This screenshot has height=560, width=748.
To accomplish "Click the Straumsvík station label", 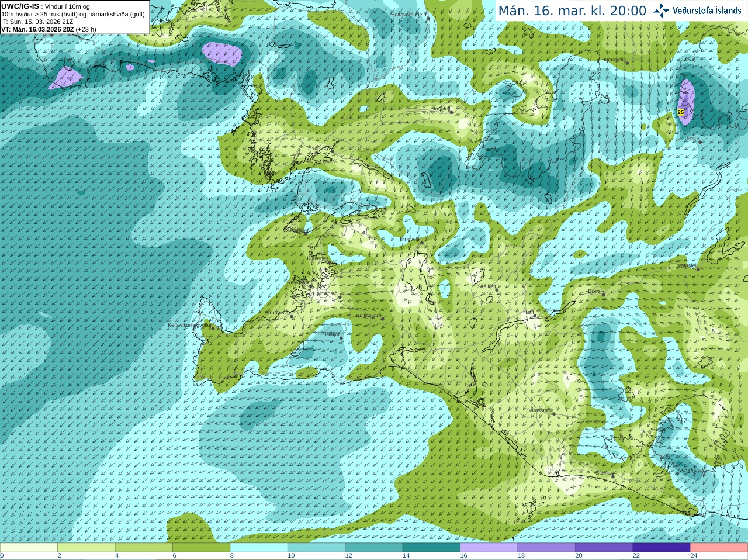I will [278, 313].
